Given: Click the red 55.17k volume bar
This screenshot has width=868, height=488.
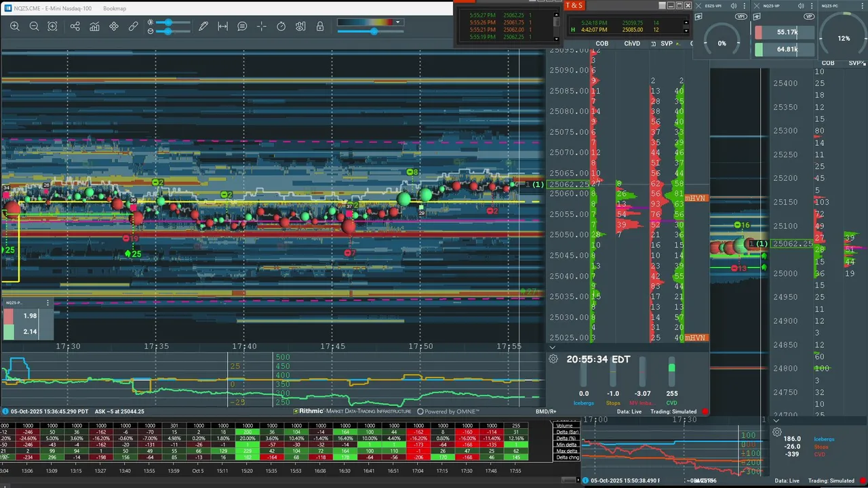Looking at the screenshot, I should pos(783,33).
